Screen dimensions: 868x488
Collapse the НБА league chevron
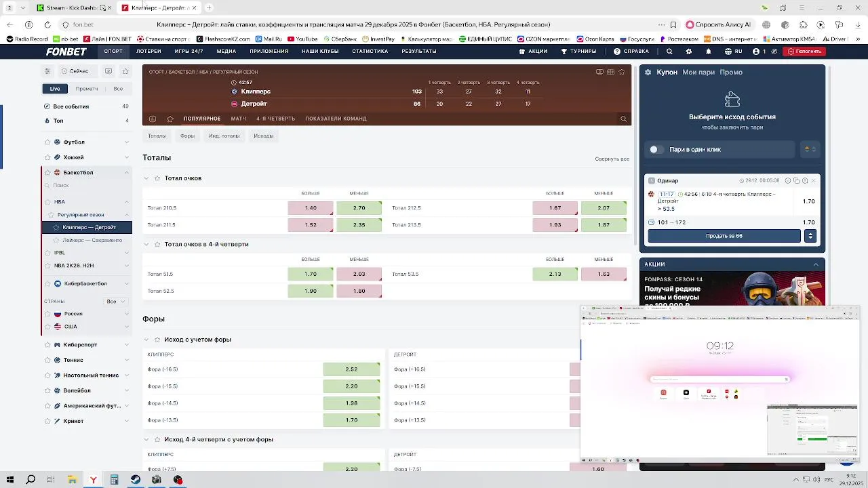click(126, 202)
